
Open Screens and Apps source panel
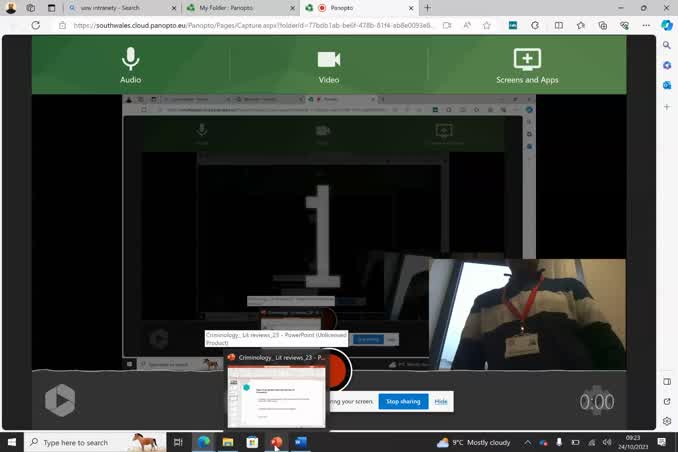click(527, 65)
